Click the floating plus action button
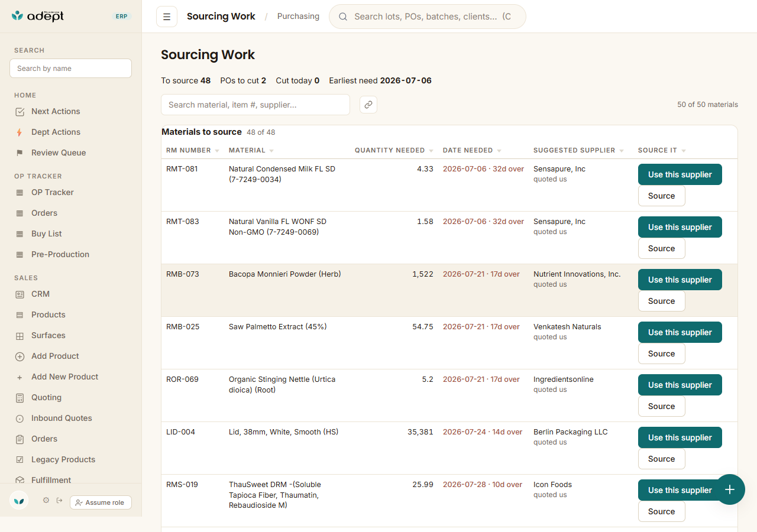Image resolution: width=757 pixels, height=532 pixels. (x=730, y=489)
